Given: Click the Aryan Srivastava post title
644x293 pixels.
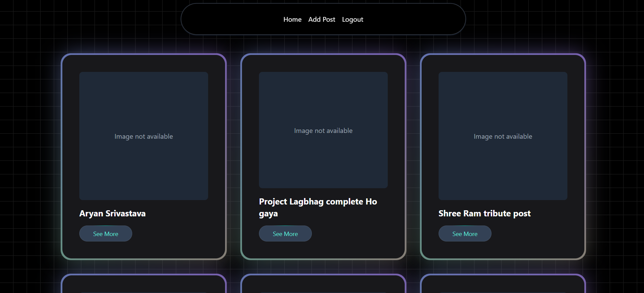Looking at the screenshot, I should click(x=112, y=213).
